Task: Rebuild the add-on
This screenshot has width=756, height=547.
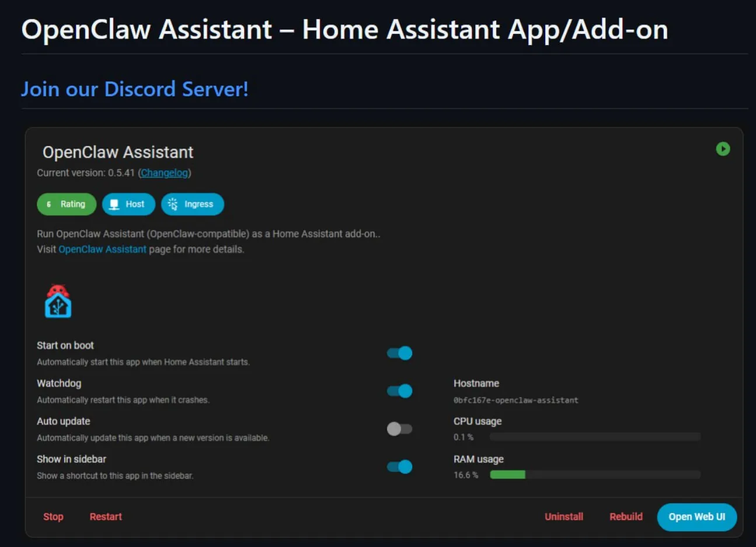Action: 626,517
